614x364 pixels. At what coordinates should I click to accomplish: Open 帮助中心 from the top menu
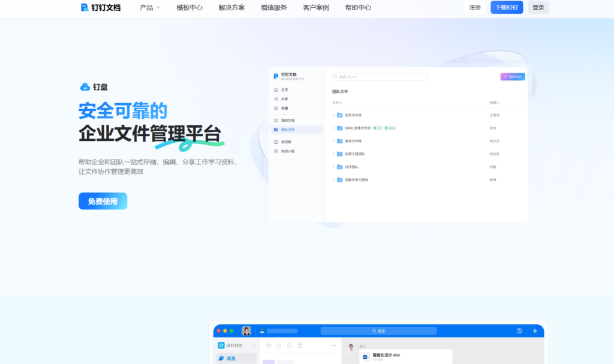359,8
